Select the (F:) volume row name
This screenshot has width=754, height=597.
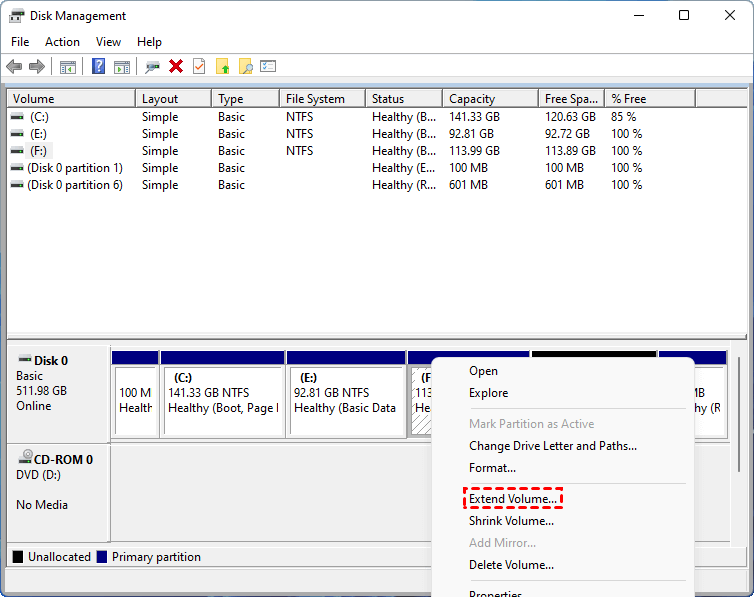point(38,151)
